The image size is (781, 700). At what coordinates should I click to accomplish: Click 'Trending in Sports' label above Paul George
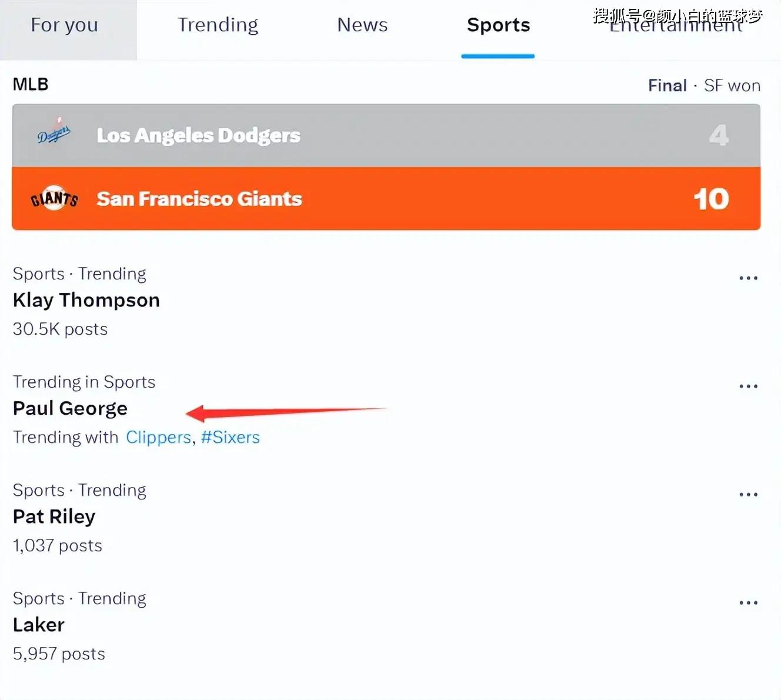coord(84,382)
